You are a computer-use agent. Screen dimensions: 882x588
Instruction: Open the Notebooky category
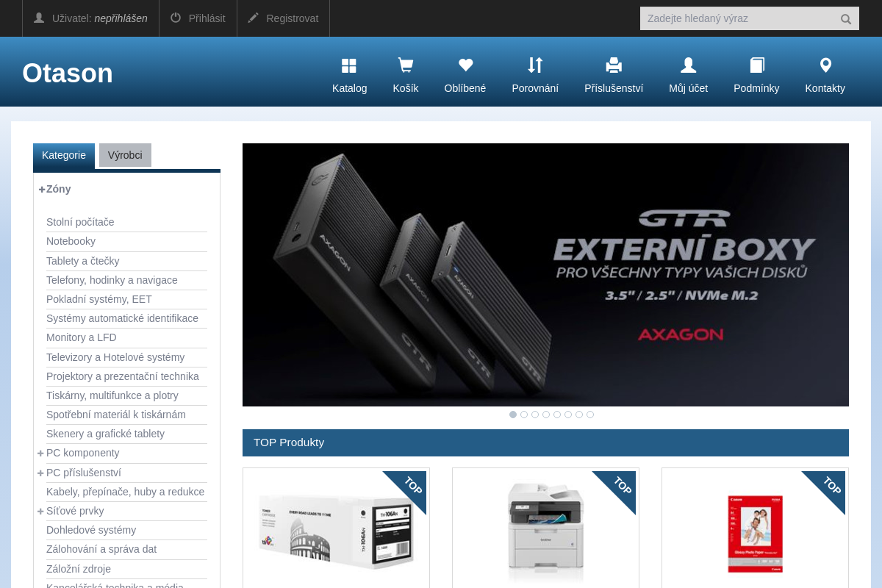click(x=71, y=241)
